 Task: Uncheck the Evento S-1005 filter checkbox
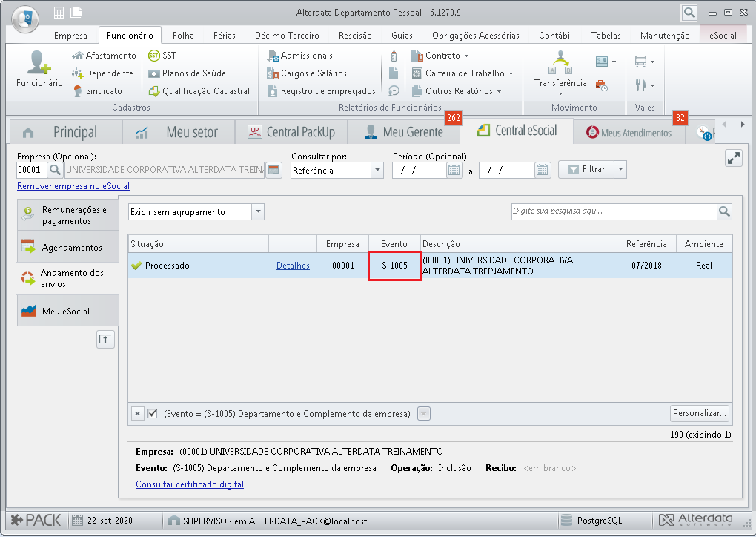click(153, 413)
